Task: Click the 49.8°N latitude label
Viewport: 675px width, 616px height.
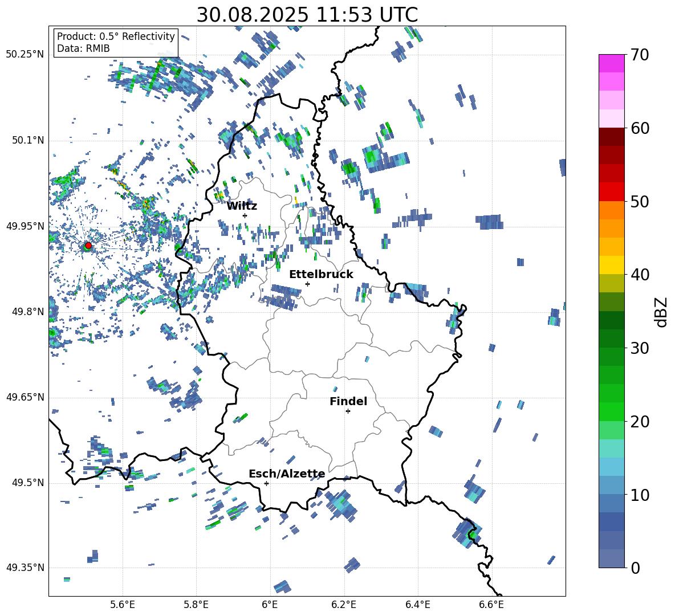Action: tap(29, 312)
